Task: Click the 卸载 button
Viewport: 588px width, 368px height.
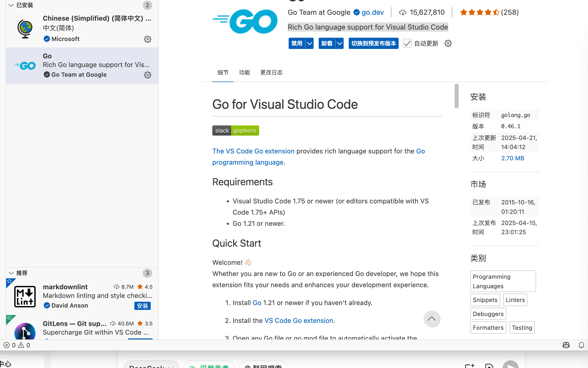Action: (x=327, y=43)
